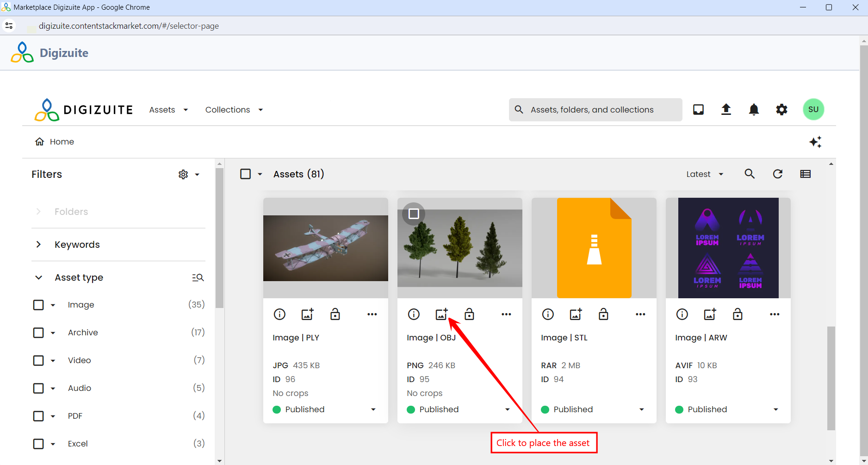Viewport: 868px width, 465px height.
Task: Collapse the Asset type filter section
Action: pos(38,277)
